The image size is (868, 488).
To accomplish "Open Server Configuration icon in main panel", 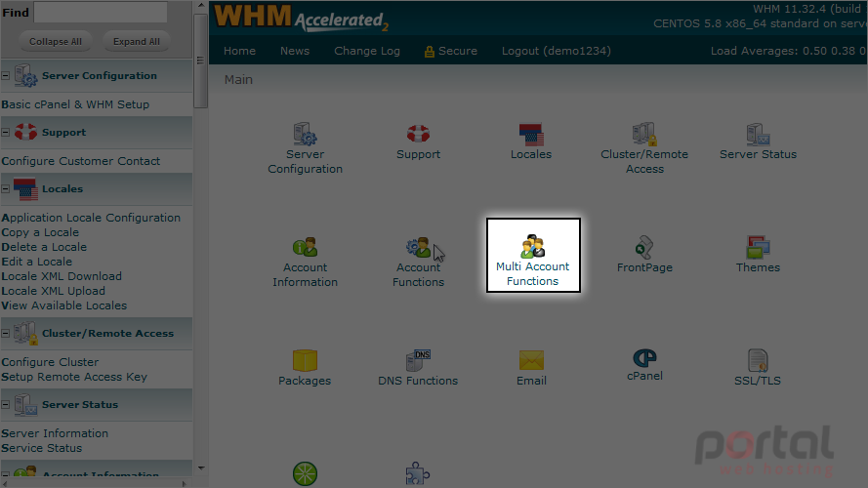I will click(x=305, y=135).
